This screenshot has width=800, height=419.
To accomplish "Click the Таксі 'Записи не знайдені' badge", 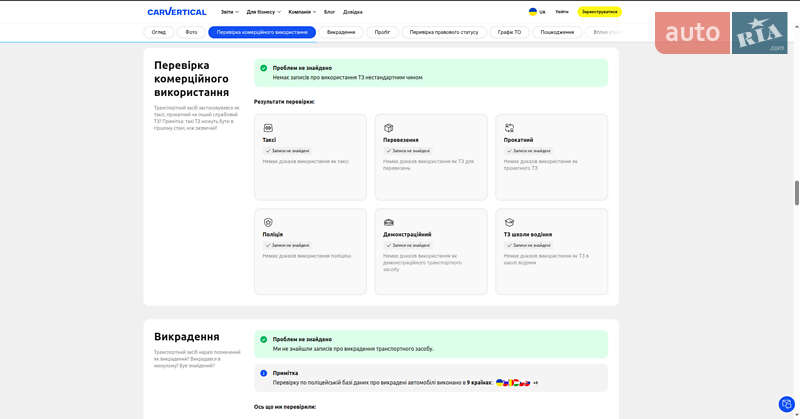I will [x=287, y=151].
